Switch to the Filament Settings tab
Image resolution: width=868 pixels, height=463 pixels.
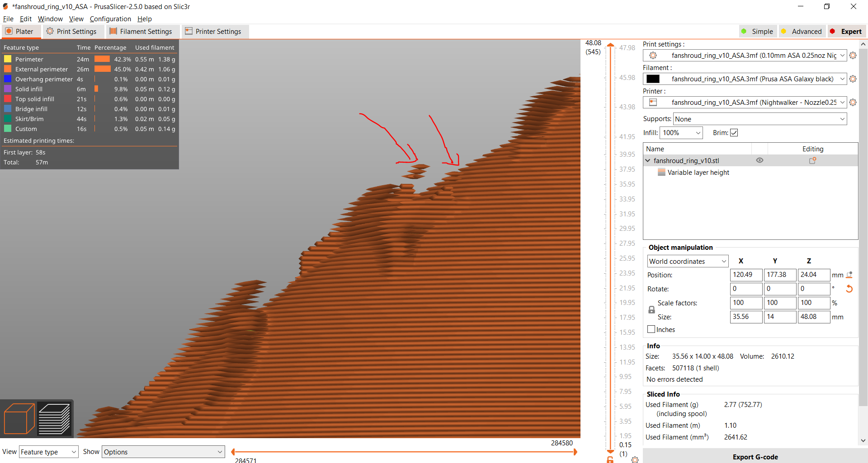[142, 31]
